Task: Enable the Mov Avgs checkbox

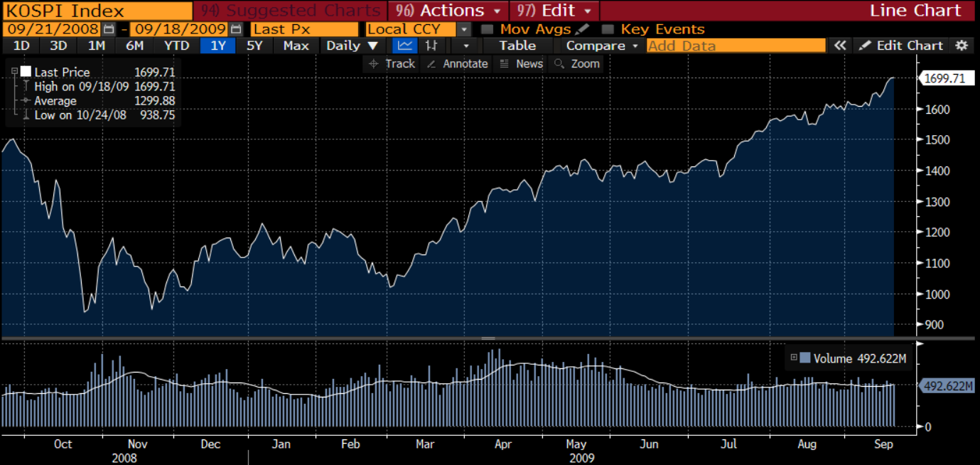Action: [488, 28]
